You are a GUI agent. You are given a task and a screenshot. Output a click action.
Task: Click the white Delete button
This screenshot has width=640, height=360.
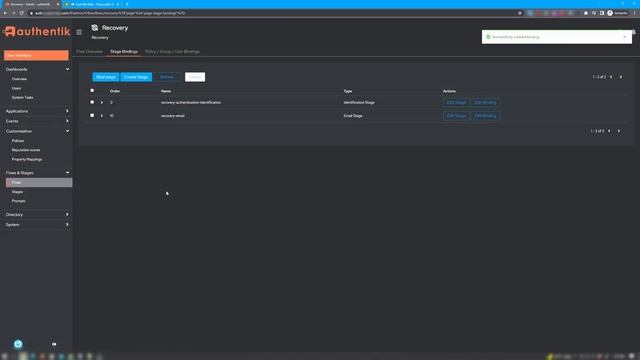[x=195, y=77]
